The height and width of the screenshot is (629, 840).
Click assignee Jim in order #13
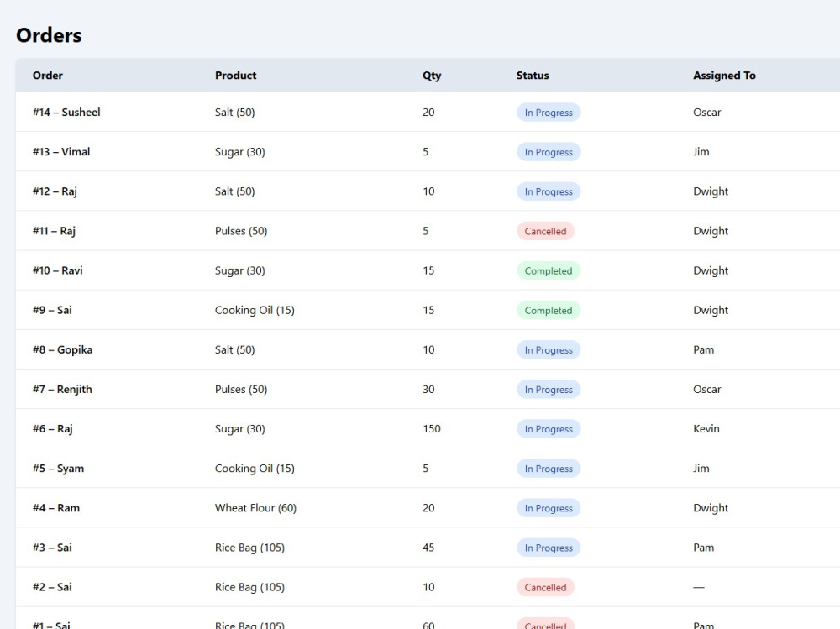click(x=701, y=152)
